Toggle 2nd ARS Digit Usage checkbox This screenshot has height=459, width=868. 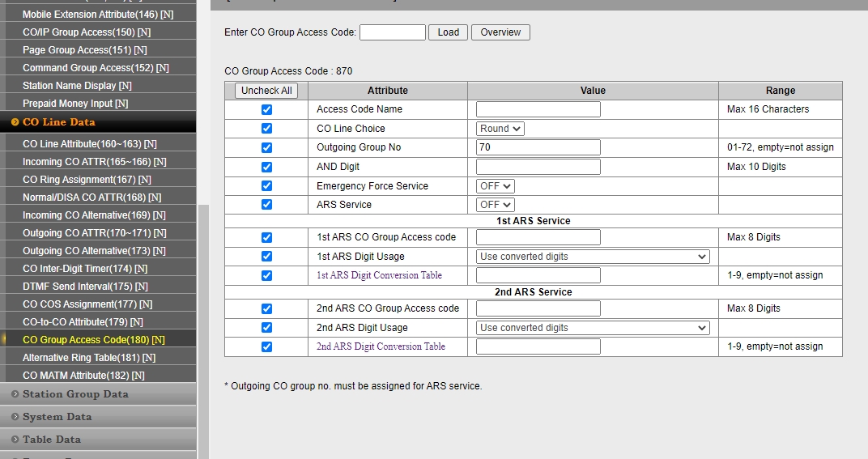pyautogui.click(x=266, y=328)
